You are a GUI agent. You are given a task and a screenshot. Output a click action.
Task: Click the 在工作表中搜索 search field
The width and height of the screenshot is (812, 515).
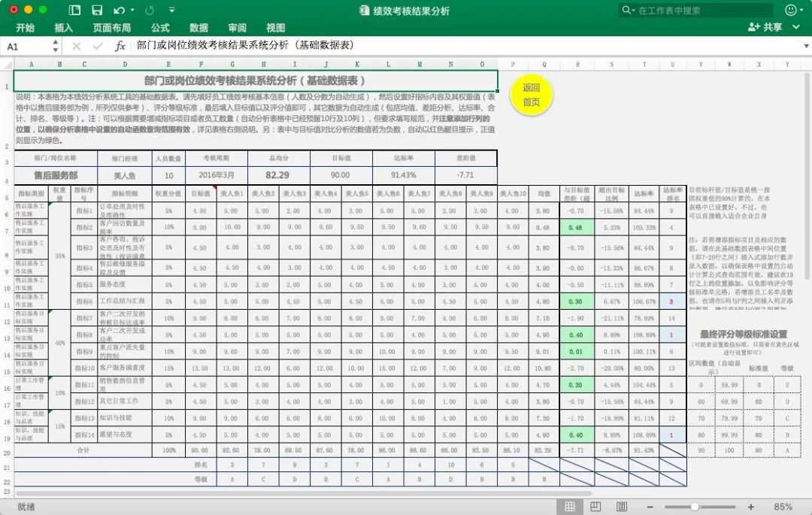(x=700, y=11)
